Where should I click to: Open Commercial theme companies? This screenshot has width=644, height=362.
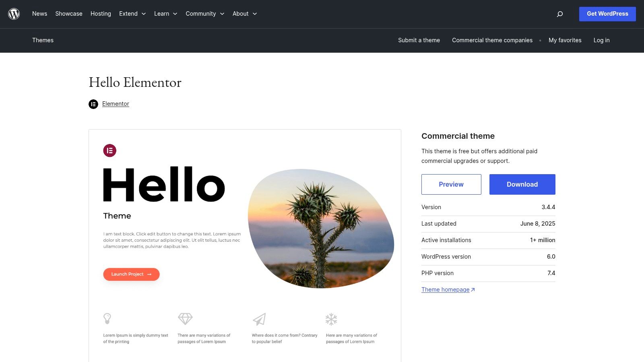[492, 40]
